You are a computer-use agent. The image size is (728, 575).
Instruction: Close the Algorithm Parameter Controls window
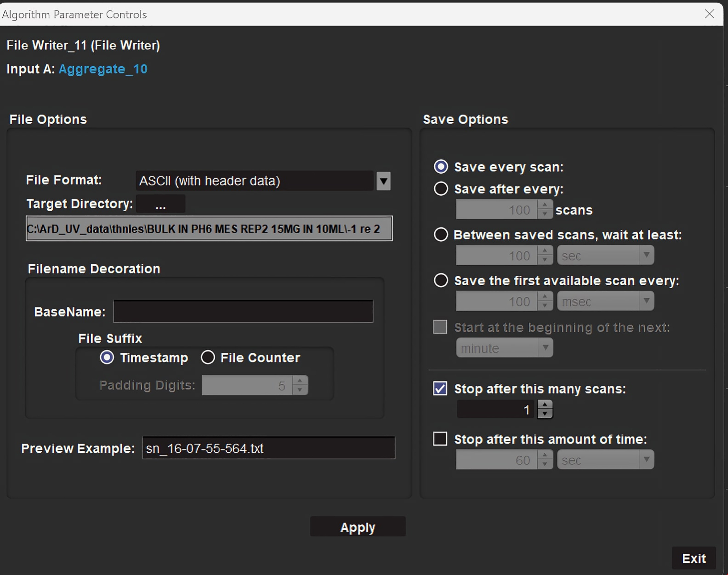709,14
